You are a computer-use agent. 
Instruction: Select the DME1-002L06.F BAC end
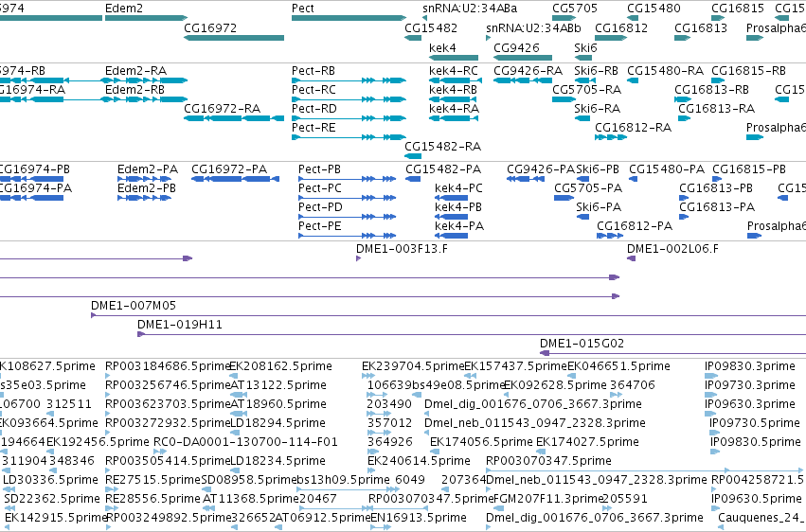point(631,258)
